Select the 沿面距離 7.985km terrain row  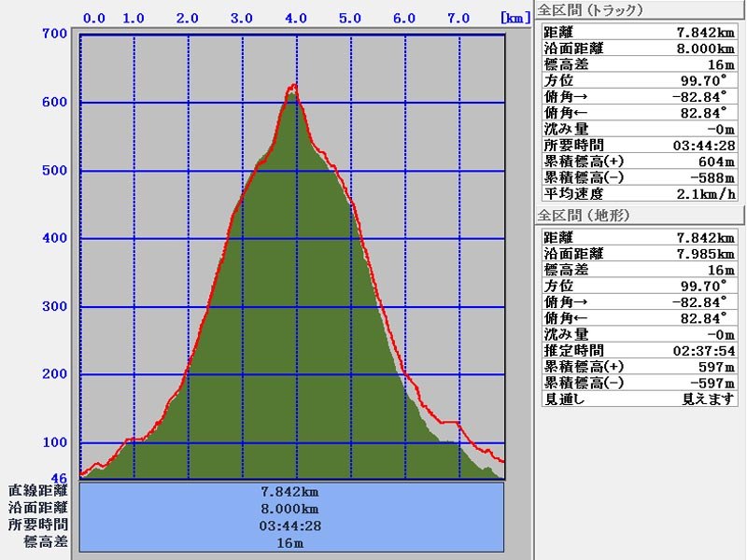pyautogui.click(x=639, y=253)
